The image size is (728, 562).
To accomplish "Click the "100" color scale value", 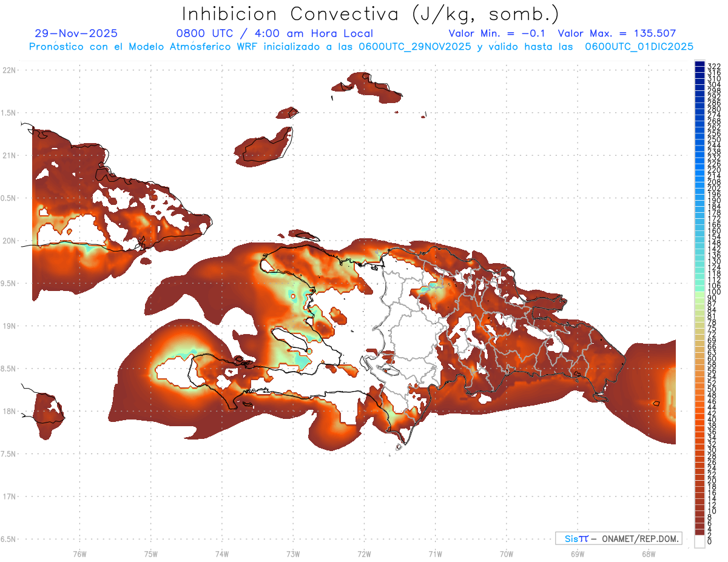I will coord(713,292).
